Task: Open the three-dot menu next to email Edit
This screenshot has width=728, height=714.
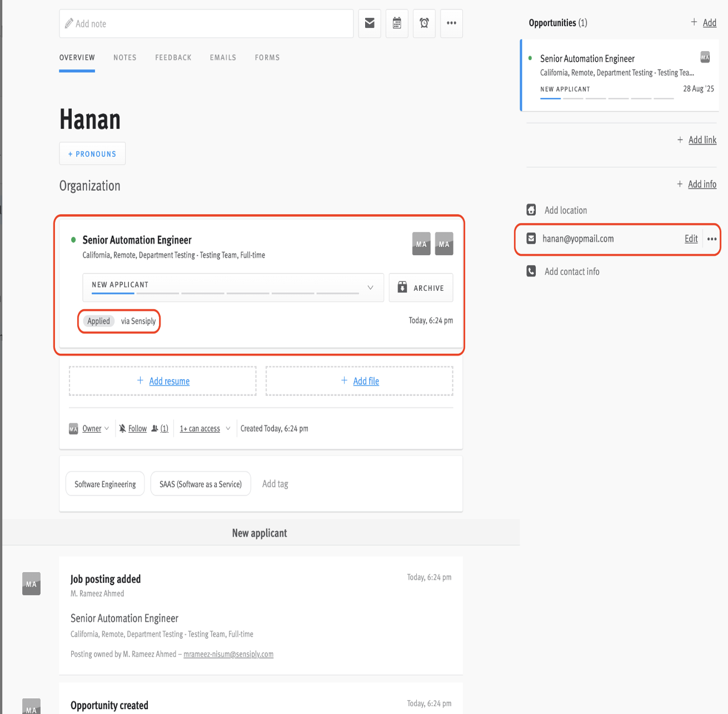Action: point(711,239)
